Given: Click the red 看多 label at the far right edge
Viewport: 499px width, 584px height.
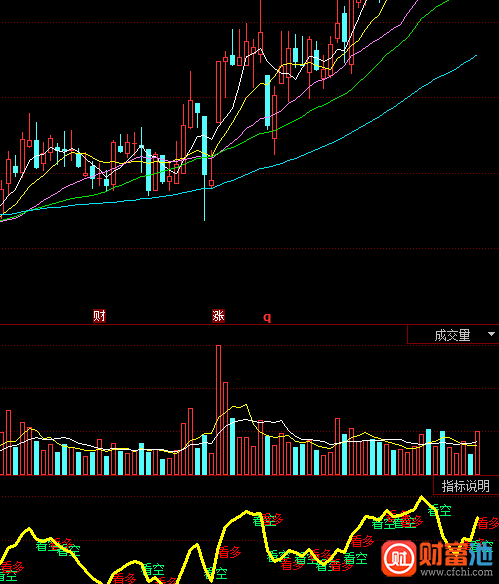Looking at the screenshot, I should 488,523.
